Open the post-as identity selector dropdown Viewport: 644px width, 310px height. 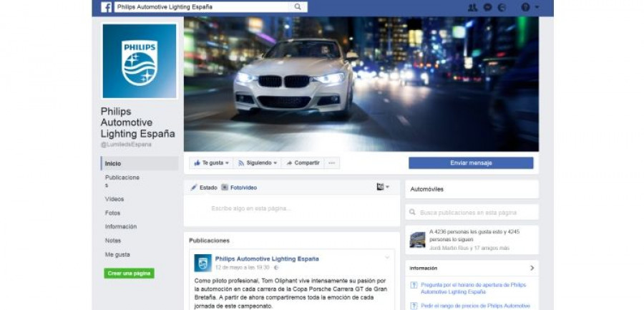(383, 187)
